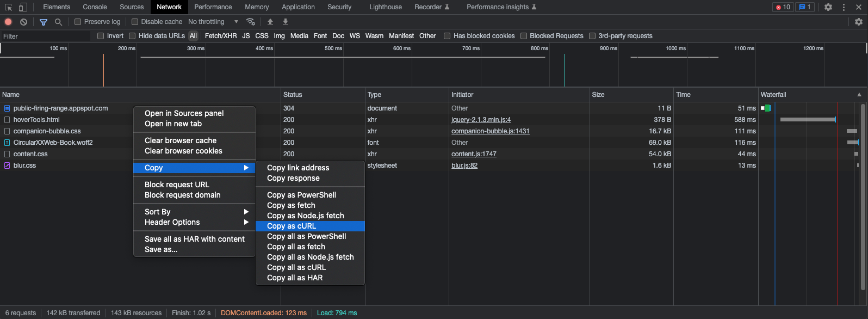Toggle Disable cache checkbox
868x319 pixels.
[135, 22]
